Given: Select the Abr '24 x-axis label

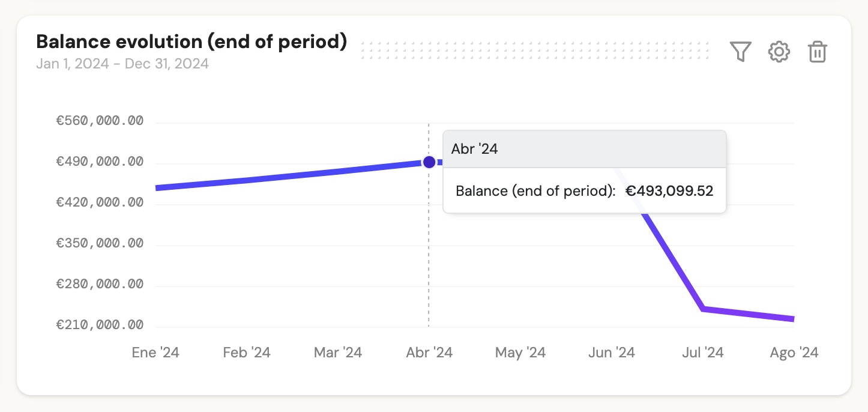Looking at the screenshot, I should [x=429, y=353].
